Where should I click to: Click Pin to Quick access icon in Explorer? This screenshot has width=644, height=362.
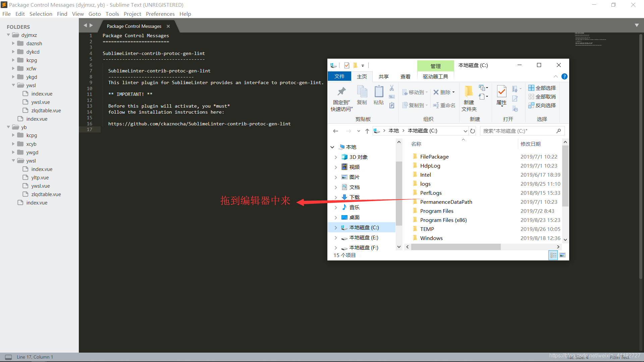[341, 92]
